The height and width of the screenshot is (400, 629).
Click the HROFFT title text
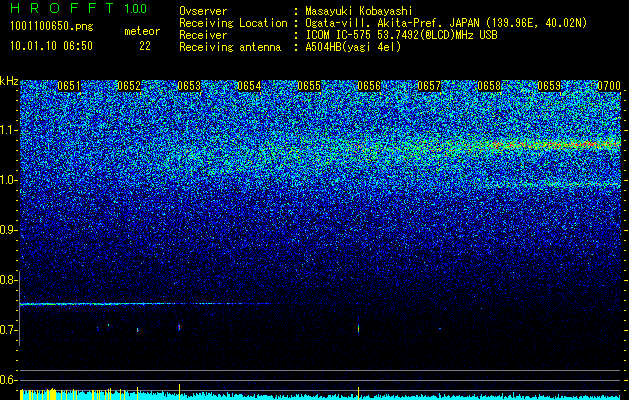tap(62, 8)
